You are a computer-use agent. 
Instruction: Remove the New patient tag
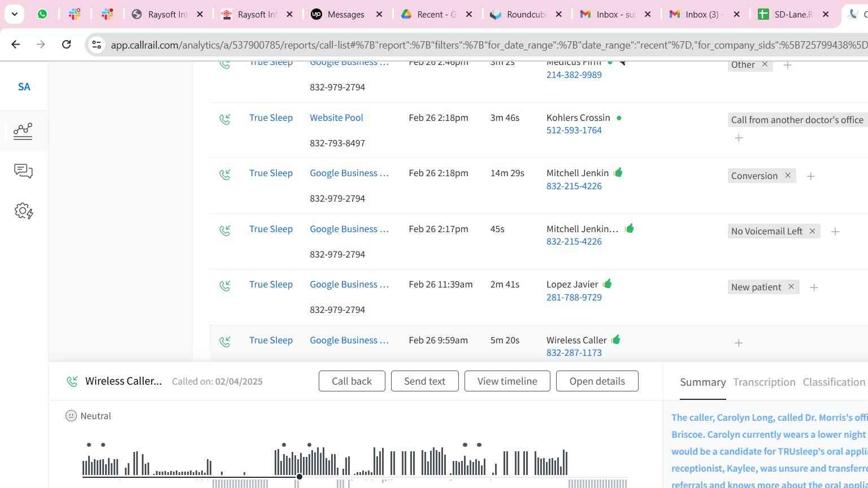(791, 287)
